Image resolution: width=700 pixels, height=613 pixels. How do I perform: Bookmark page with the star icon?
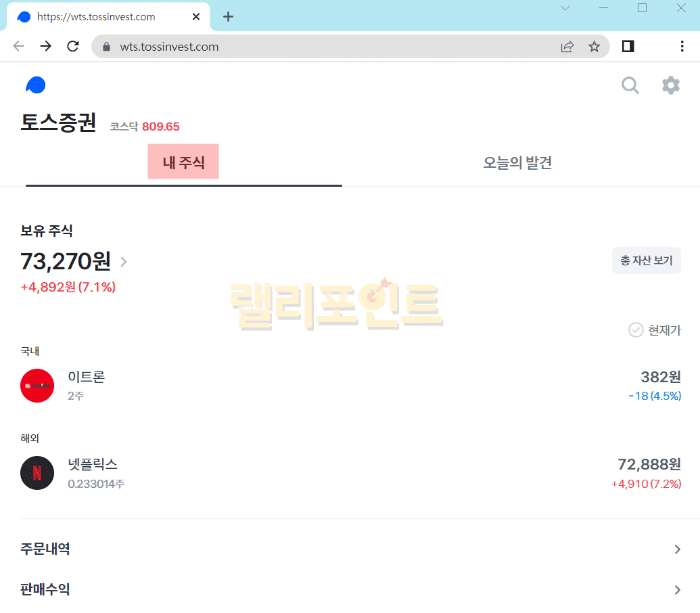pos(594,47)
